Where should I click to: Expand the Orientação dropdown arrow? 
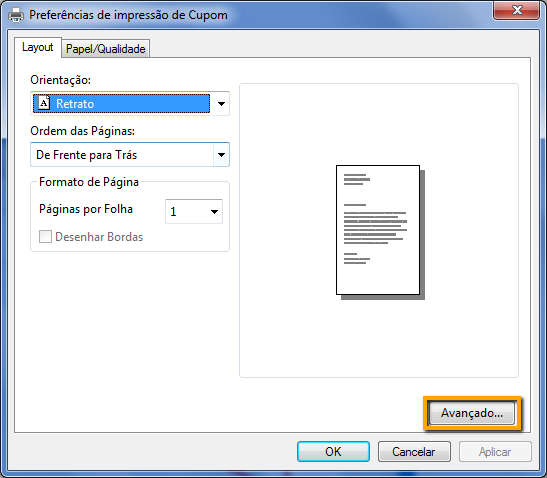(221, 104)
